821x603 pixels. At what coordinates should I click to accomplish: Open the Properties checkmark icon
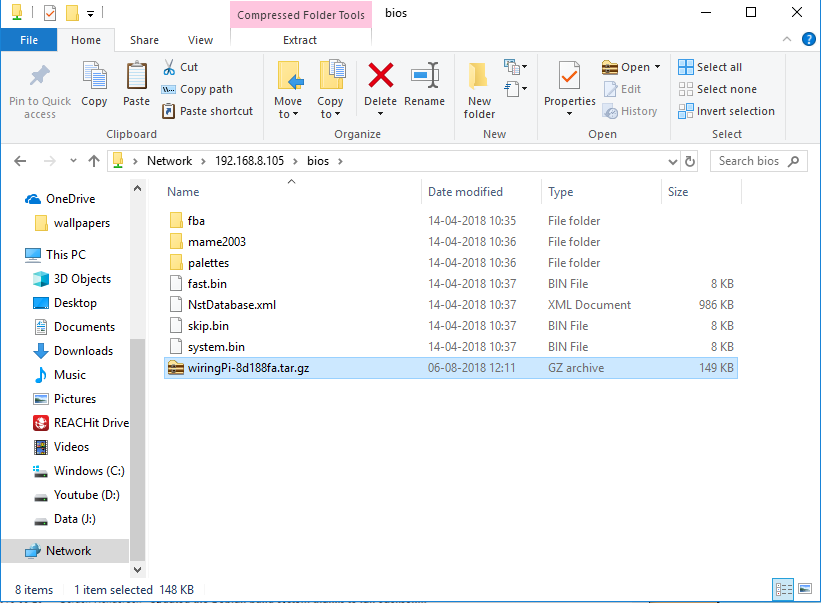coord(569,76)
